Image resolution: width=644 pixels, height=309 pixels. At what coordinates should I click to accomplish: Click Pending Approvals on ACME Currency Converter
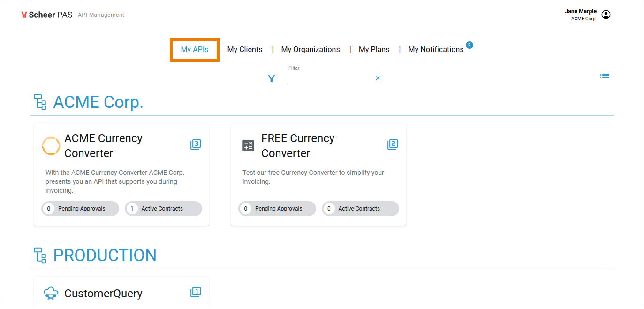80,209
